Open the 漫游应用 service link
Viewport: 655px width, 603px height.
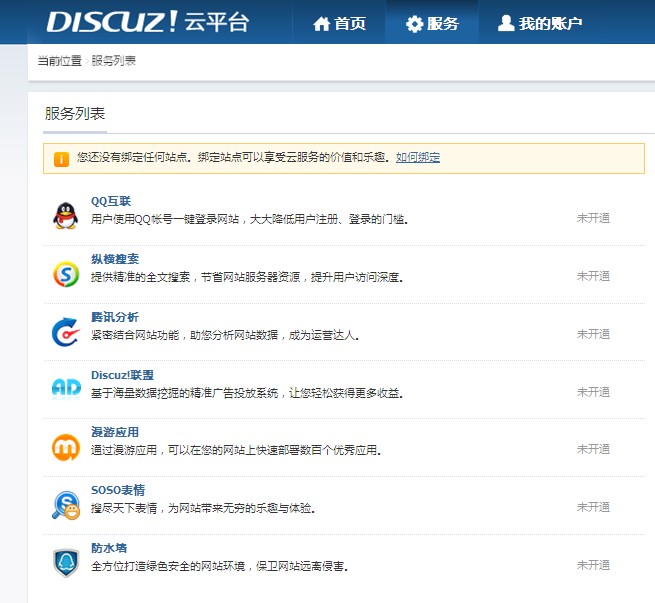coord(115,432)
